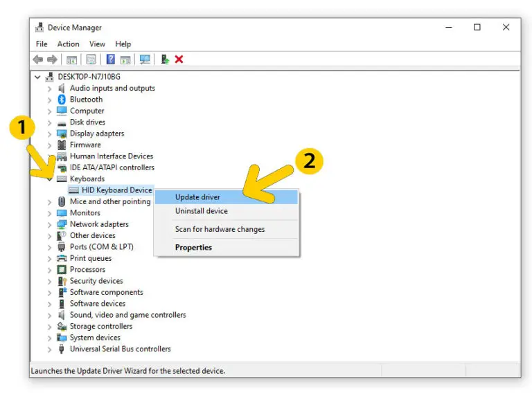532x393 pixels.
Task: Click the Audio inputs and outputs speaker icon
Action: pos(62,88)
